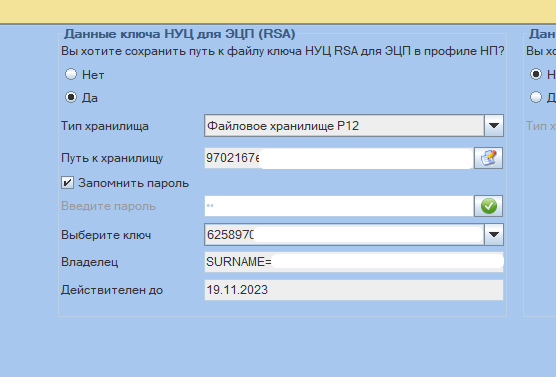556x377 pixels.
Task: Expand the "Тип хранилища" dropdown arrow
Action: click(x=494, y=126)
